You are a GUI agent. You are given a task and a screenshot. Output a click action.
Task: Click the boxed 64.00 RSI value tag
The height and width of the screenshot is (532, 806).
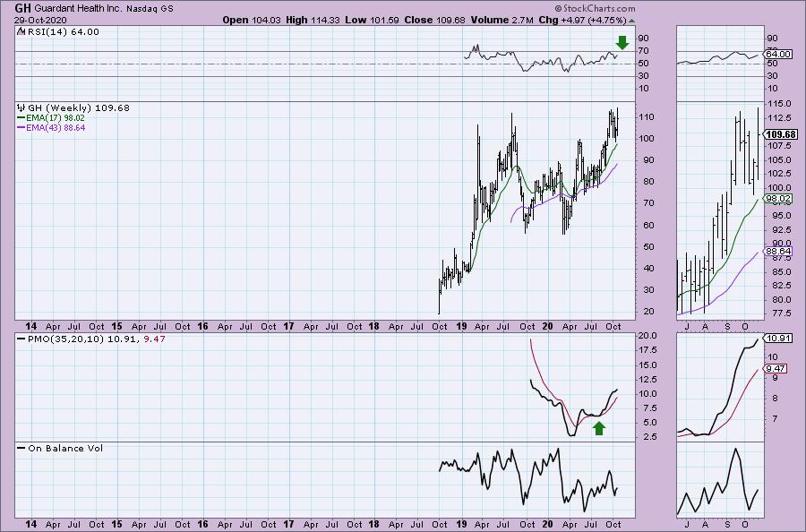pyautogui.click(x=777, y=54)
